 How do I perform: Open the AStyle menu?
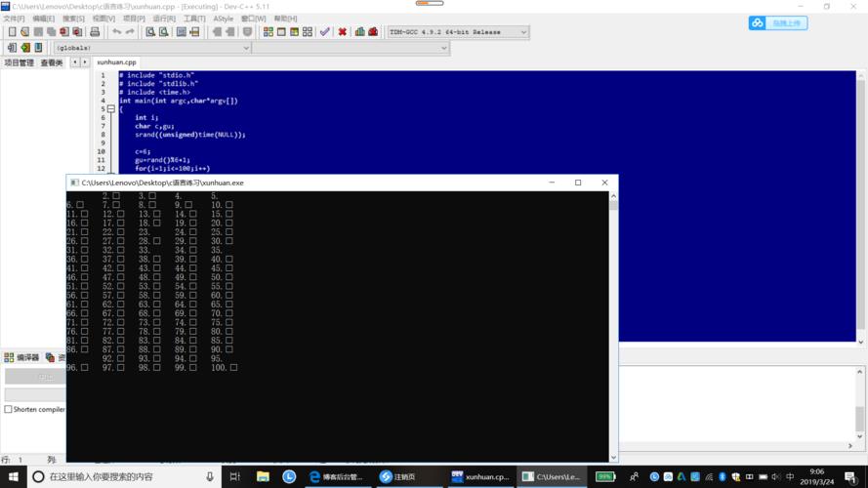click(x=223, y=19)
